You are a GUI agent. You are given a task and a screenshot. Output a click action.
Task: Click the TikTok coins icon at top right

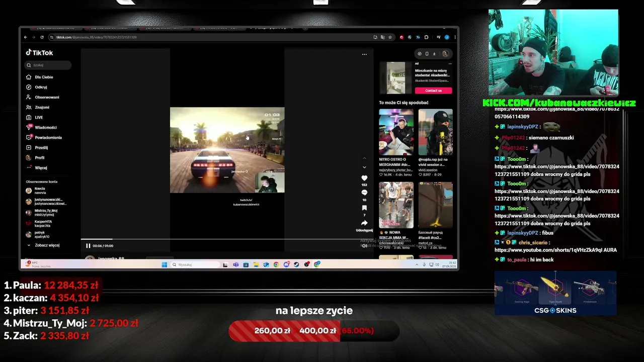pyautogui.click(x=420, y=54)
